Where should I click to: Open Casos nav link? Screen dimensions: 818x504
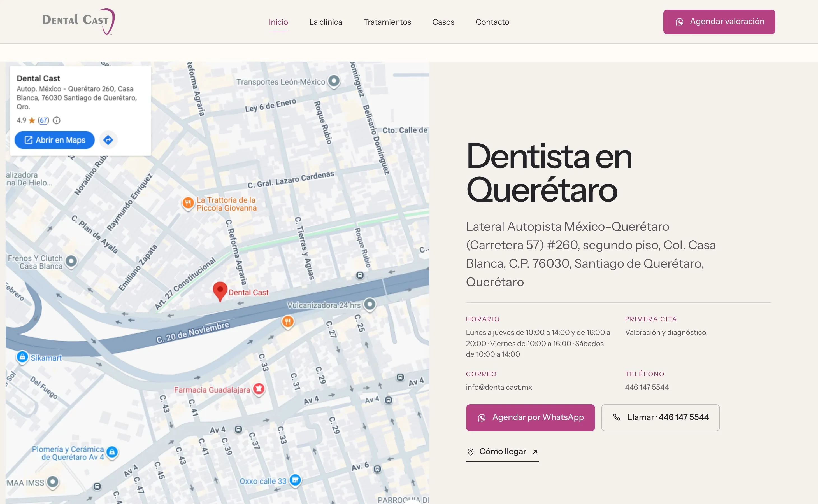pyautogui.click(x=443, y=22)
